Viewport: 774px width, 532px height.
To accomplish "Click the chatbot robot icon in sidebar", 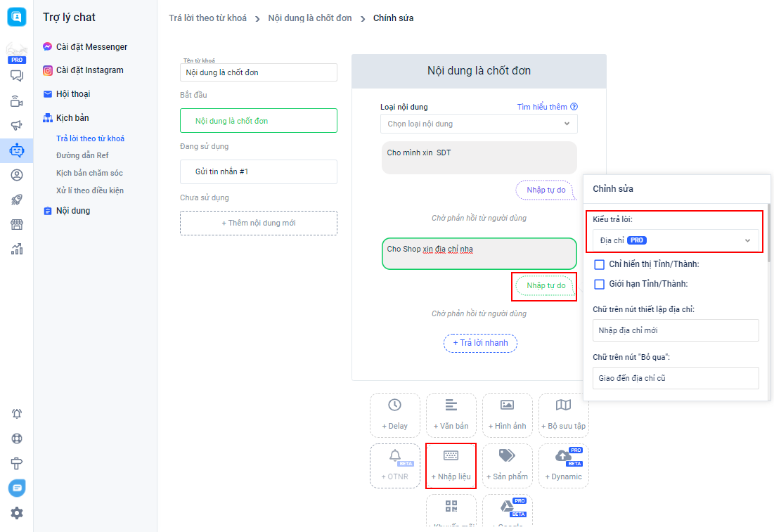I will pyautogui.click(x=17, y=150).
